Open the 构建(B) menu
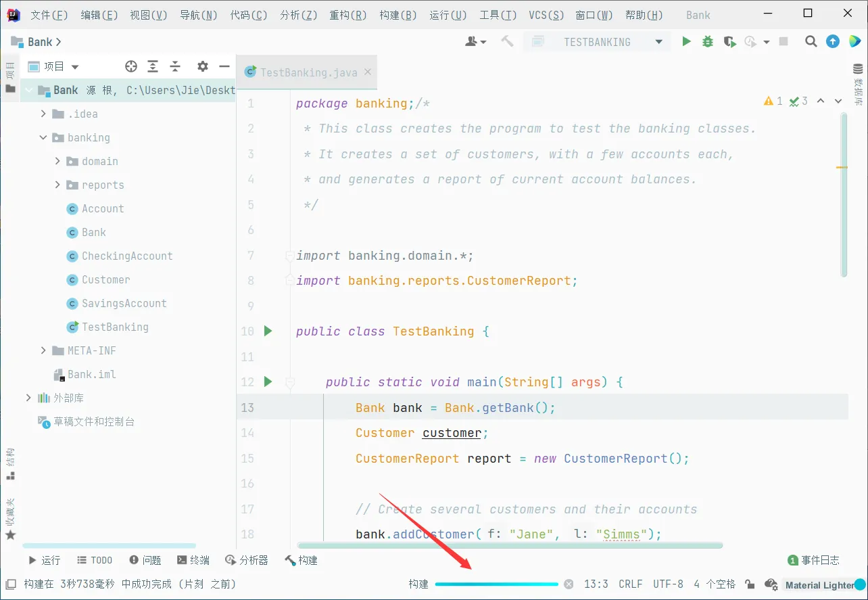This screenshot has height=600, width=868. [x=398, y=15]
